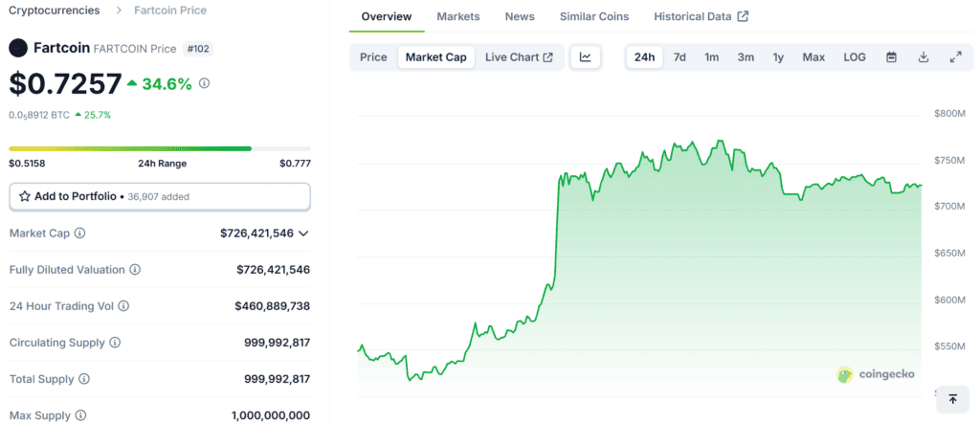This screenshot has height=424, width=980.
Task: Click the line chart type icon
Action: pyautogui.click(x=586, y=57)
